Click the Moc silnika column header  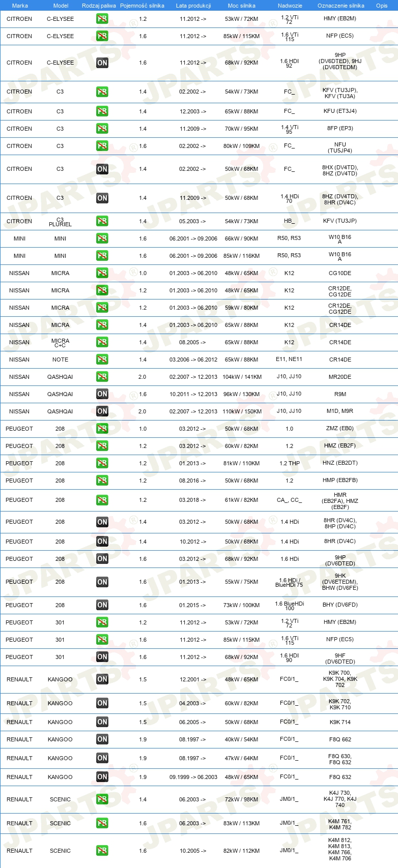point(242,6)
